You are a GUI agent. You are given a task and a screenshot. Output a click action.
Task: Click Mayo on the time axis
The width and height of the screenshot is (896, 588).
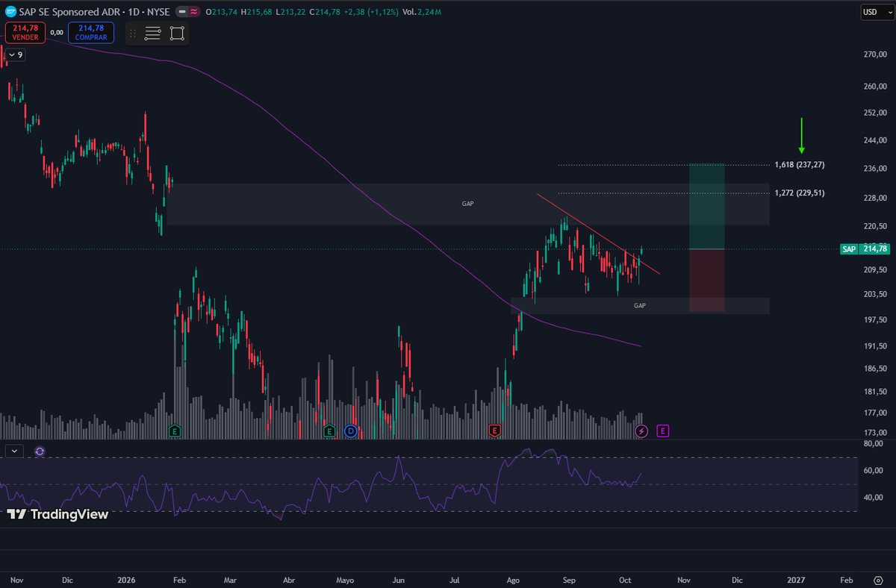[344, 580]
